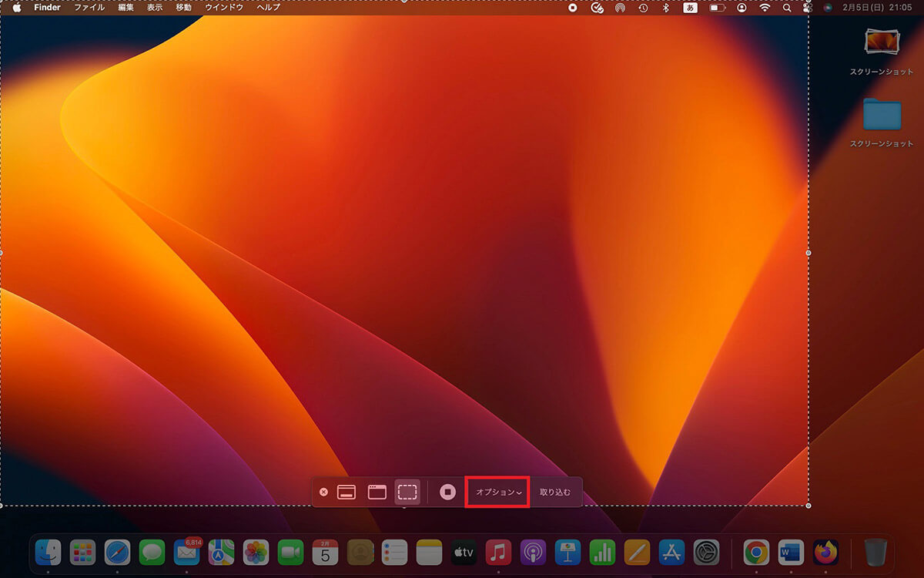Screen dimensions: 924x578
Task: Open Microsoft Word from the Dock
Action: click(791, 552)
